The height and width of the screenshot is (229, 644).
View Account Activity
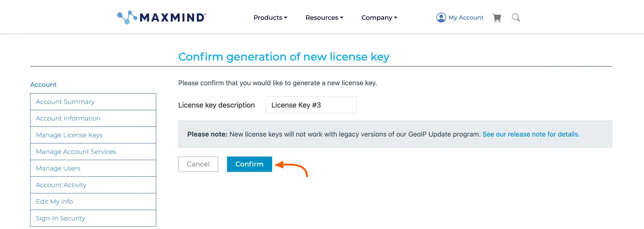[61, 185]
